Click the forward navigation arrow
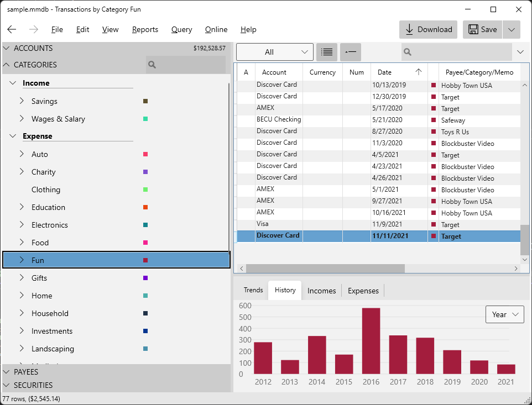This screenshot has width=532, height=405. click(33, 29)
